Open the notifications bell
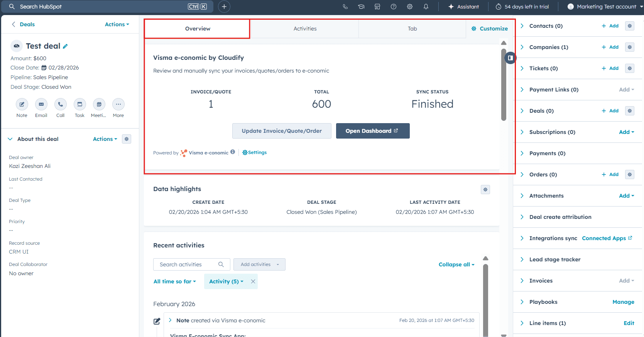Screen dimensions: 644x337 426,7
